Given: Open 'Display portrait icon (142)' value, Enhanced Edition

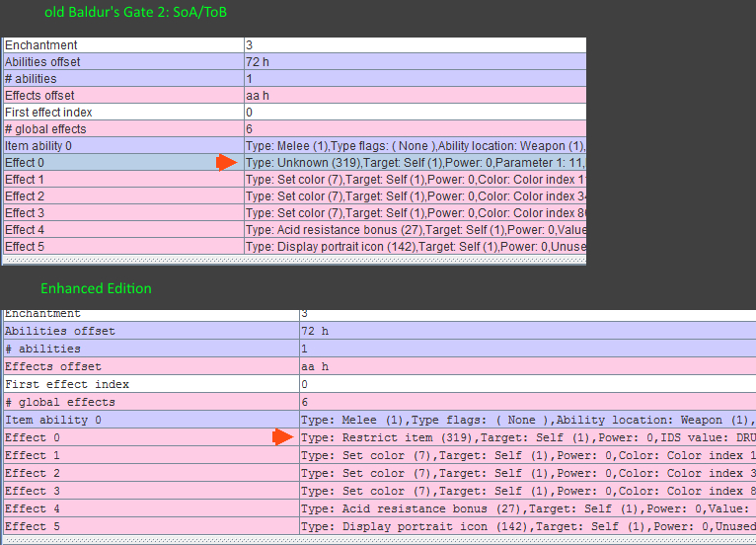Looking at the screenshot, I should click(528, 526).
